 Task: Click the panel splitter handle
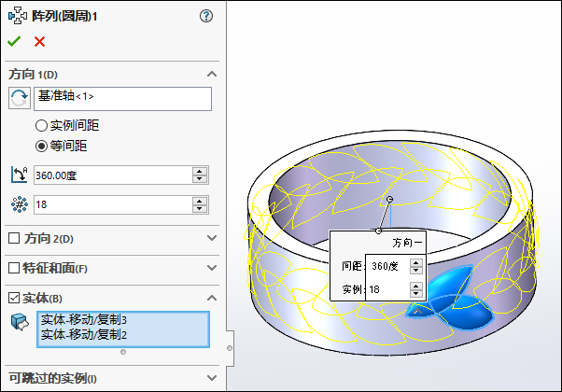click(x=230, y=348)
